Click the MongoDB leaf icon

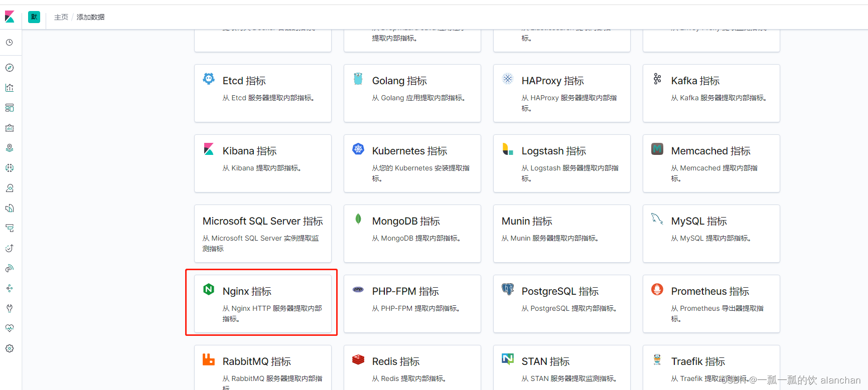pyautogui.click(x=358, y=219)
